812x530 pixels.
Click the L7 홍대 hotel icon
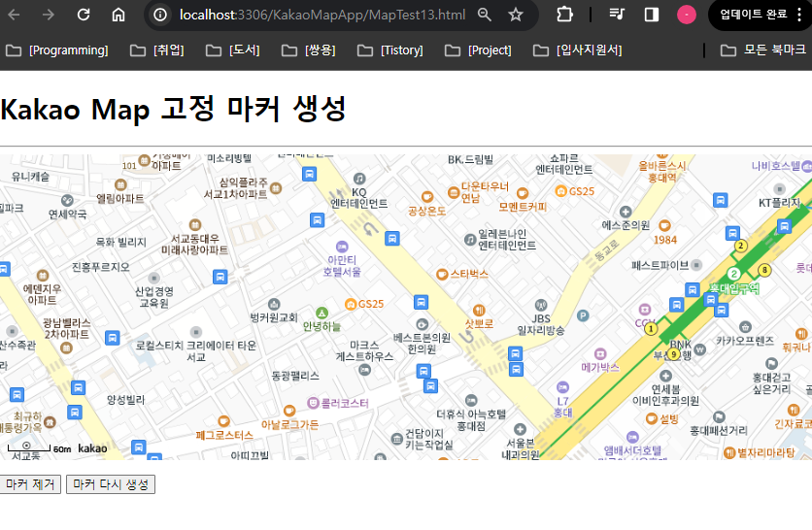(563, 387)
